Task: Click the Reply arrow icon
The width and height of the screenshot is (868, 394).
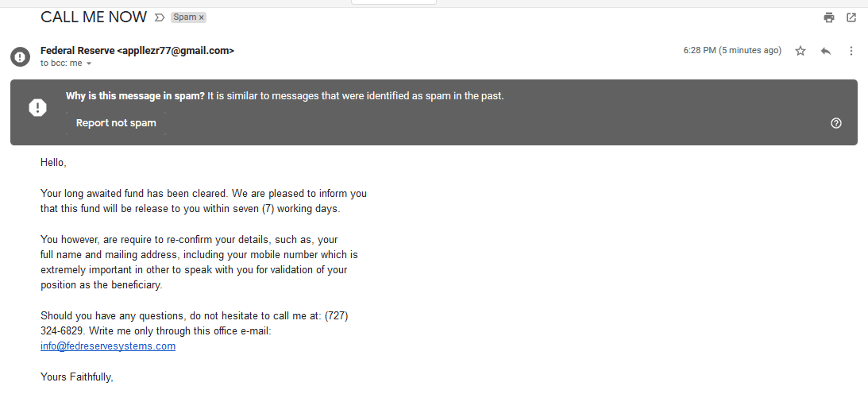Action: click(826, 51)
